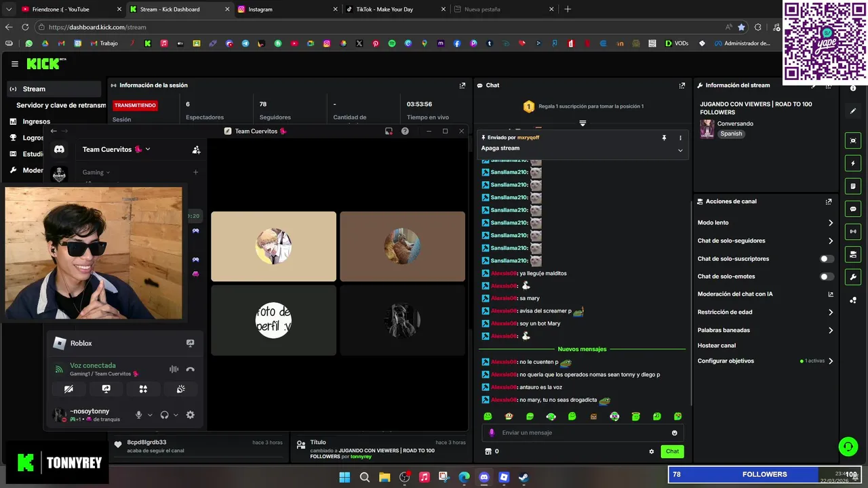
Task: Open Discord help question mark icon
Action: pos(405,131)
